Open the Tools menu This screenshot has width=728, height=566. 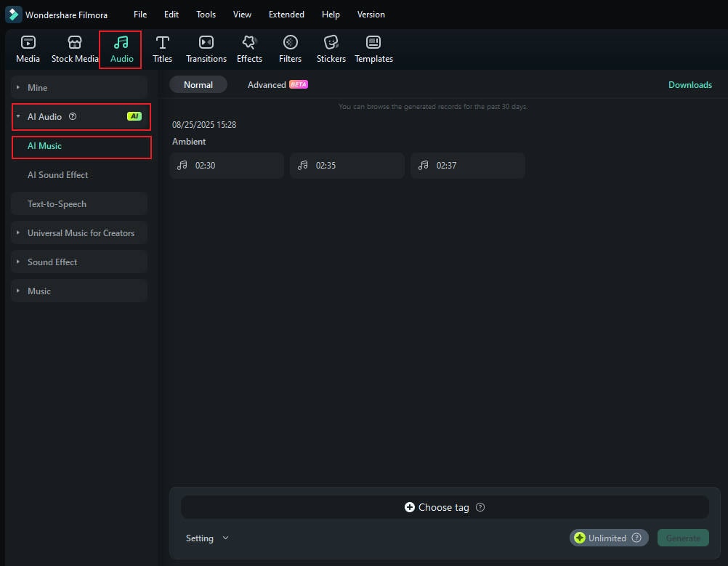click(206, 15)
